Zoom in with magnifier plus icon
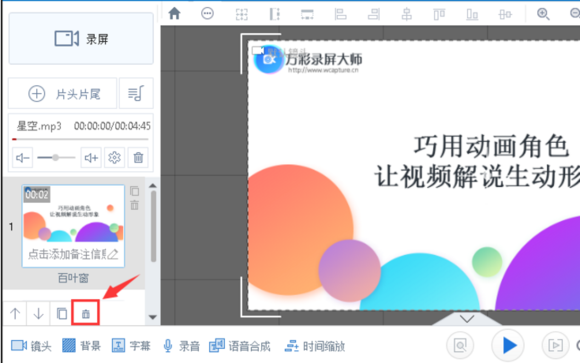Image resolution: width=580 pixels, height=363 pixels. (x=543, y=14)
